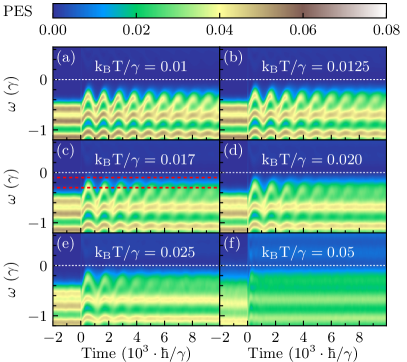This screenshot has width=407, height=362.
Task: Click colorbar tick label 0.06
Action: click(303, 30)
